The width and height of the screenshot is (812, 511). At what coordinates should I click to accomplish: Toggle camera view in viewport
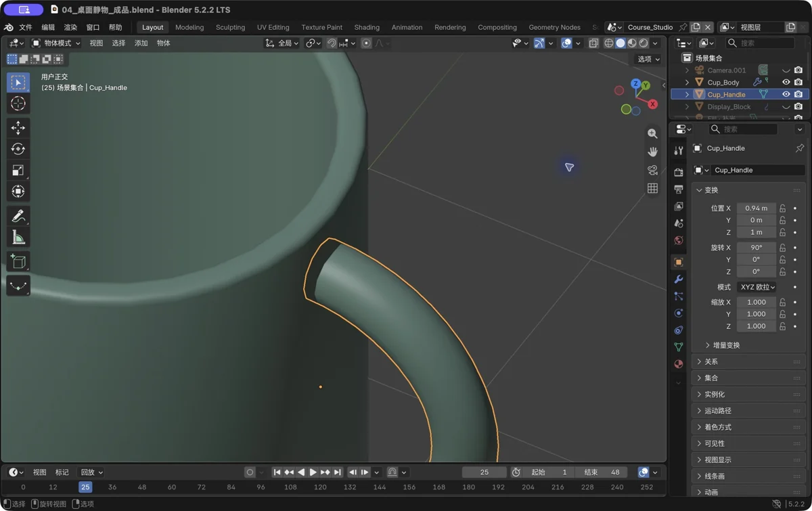point(652,170)
